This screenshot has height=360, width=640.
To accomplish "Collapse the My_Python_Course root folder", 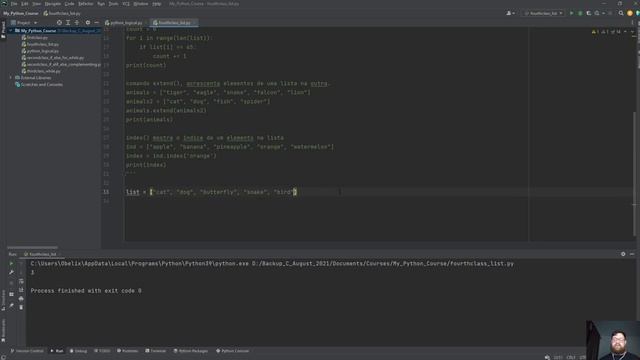I will click(11, 31).
